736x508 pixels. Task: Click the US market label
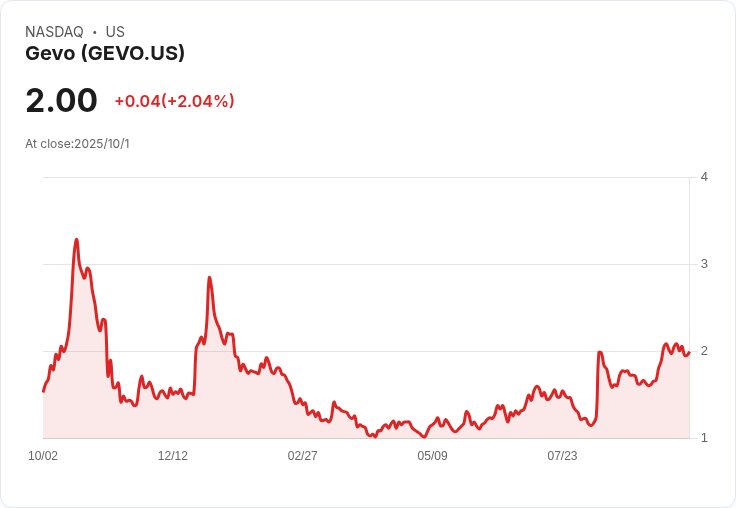115,32
